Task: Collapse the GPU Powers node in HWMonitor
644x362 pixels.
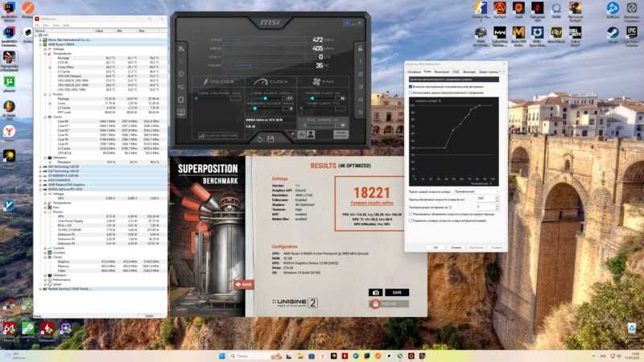Action: 45,212
